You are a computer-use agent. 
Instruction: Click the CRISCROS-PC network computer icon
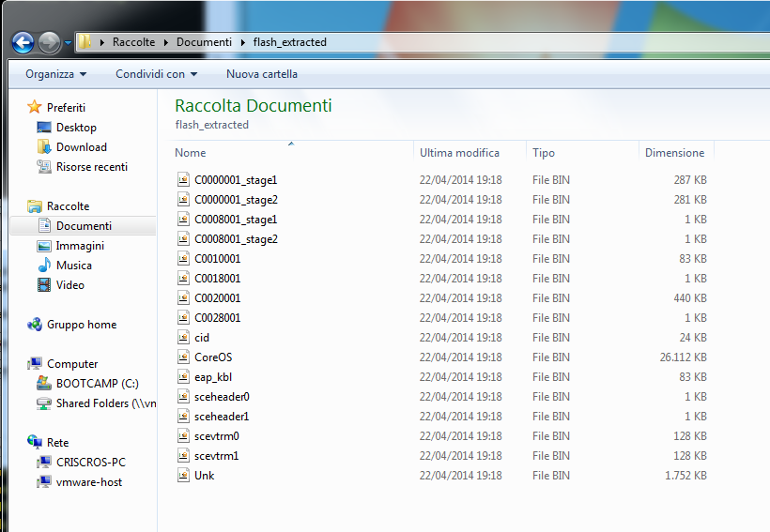point(44,463)
